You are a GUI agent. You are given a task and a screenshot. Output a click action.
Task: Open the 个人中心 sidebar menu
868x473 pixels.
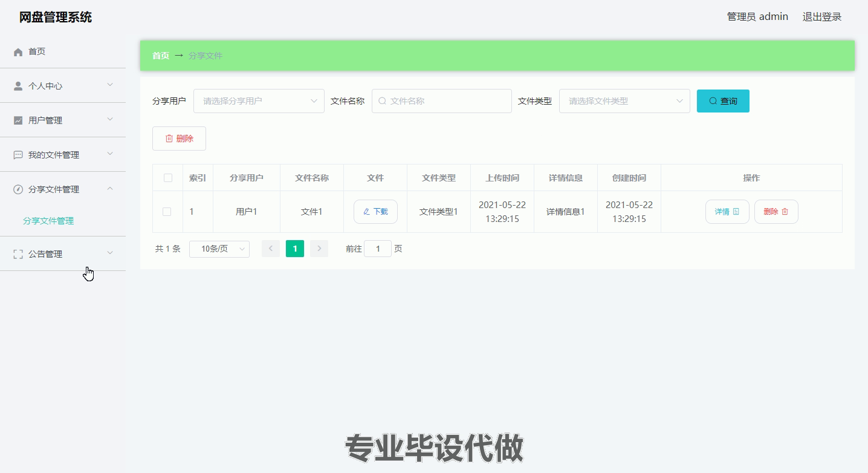[63, 86]
